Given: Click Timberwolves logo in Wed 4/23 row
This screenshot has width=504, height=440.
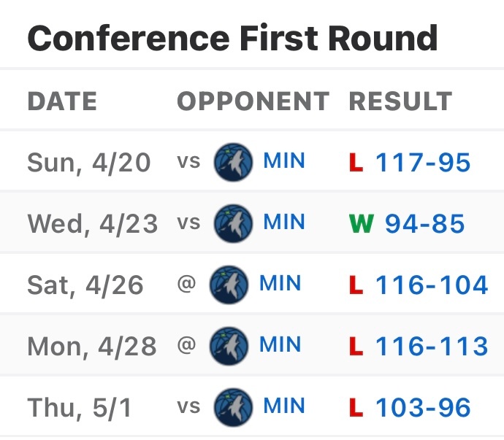Looking at the screenshot, I should pos(233,223).
